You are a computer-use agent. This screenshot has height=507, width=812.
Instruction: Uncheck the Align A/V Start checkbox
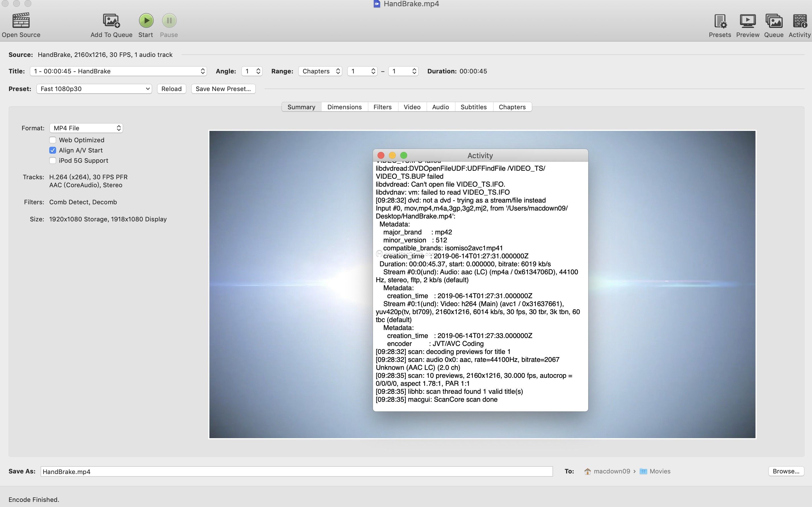[53, 150]
